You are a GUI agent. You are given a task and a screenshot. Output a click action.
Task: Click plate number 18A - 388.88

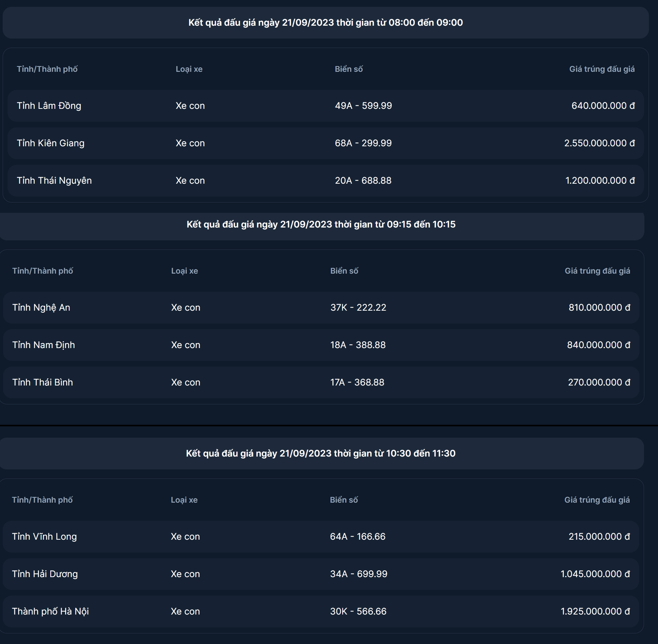[x=358, y=345]
